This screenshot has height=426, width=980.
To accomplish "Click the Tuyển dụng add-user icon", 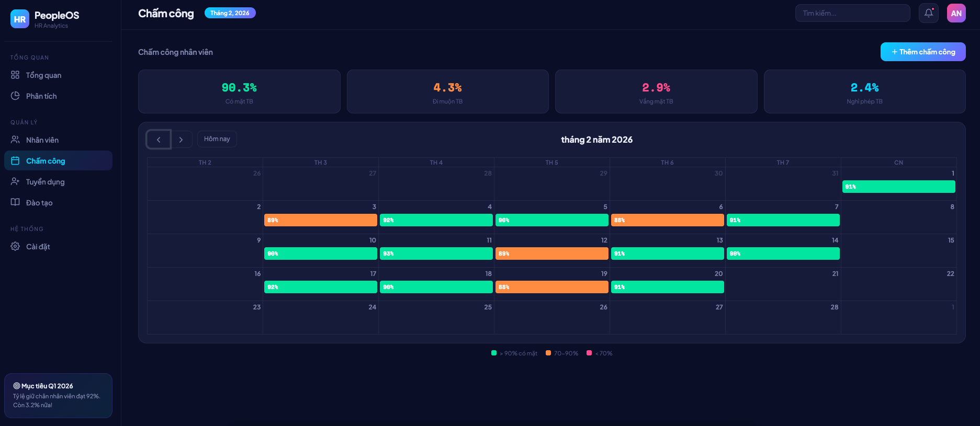I will click(x=15, y=182).
